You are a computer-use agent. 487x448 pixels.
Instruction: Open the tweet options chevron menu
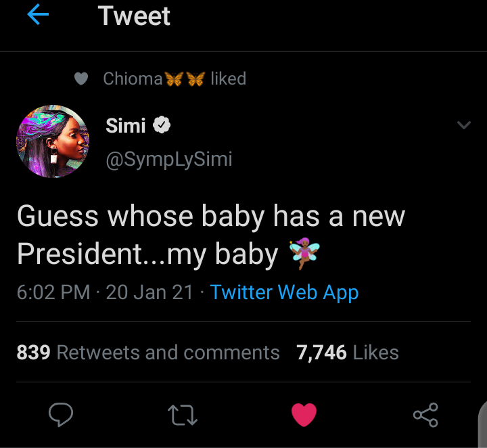pyautogui.click(x=463, y=125)
